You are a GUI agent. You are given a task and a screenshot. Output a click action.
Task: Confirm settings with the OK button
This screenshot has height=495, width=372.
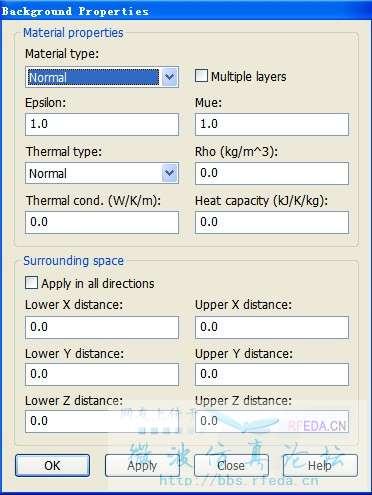[x=52, y=465]
